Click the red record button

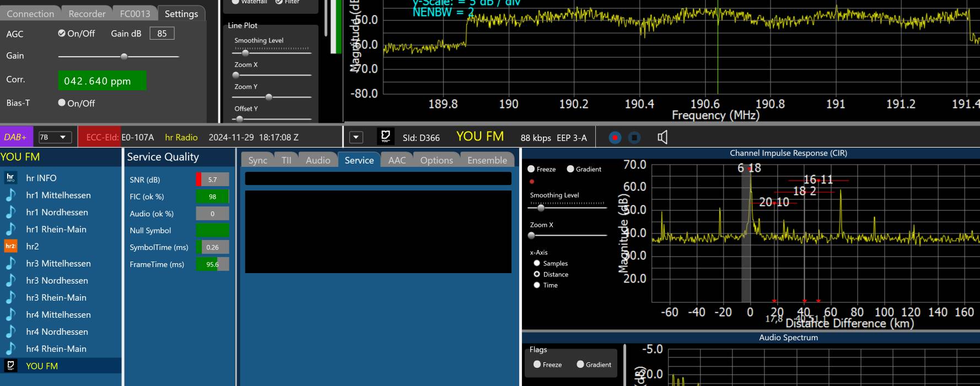pyautogui.click(x=615, y=138)
